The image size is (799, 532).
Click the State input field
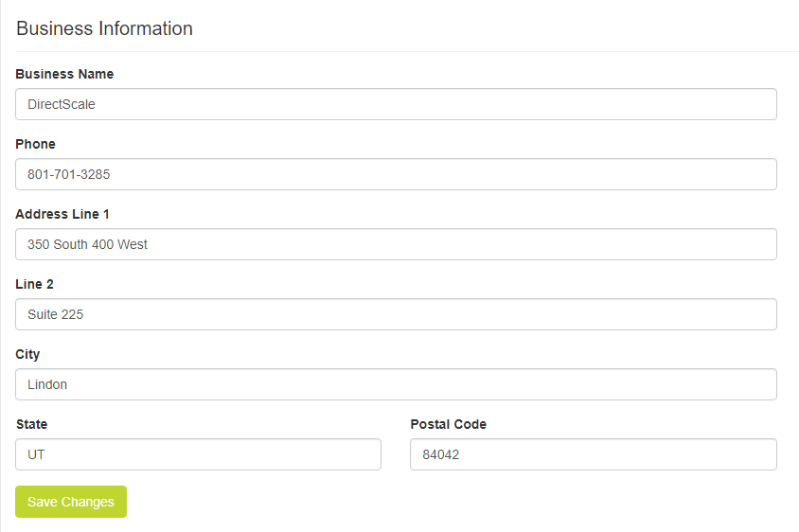click(198, 454)
